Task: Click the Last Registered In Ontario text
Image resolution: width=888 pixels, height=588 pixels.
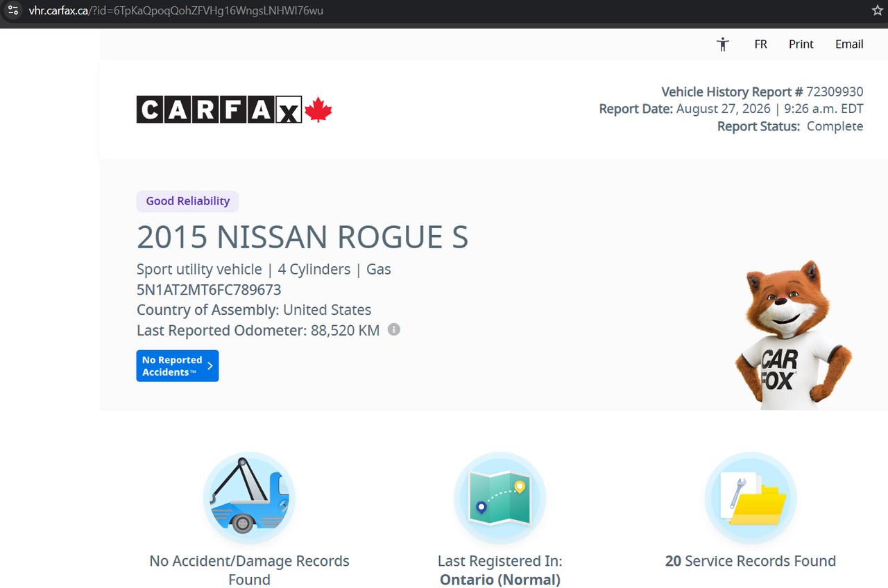Action: (x=499, y=570)
